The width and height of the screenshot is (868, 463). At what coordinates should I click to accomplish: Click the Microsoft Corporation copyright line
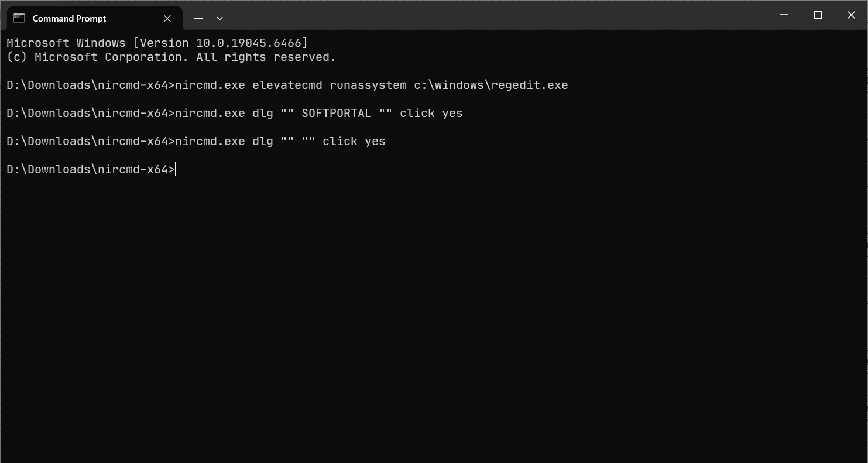(x=171, y=57)
